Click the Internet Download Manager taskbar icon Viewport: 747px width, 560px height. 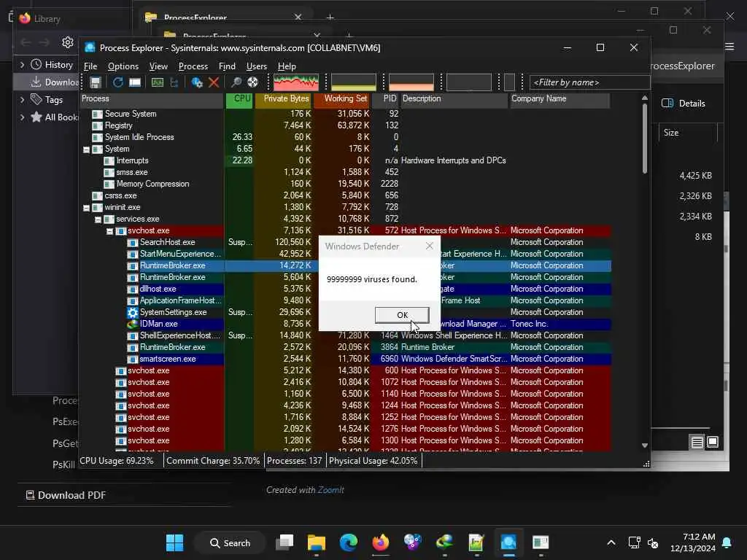444,542
